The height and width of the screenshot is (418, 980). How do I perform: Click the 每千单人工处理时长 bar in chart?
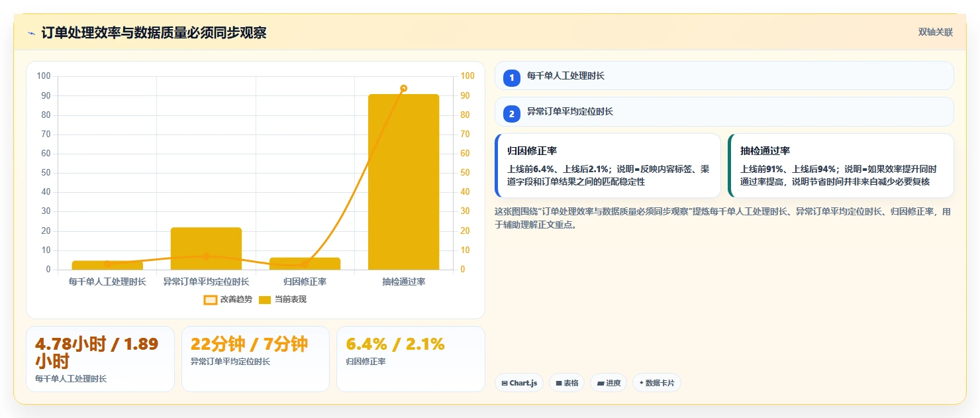click(107, 265)
